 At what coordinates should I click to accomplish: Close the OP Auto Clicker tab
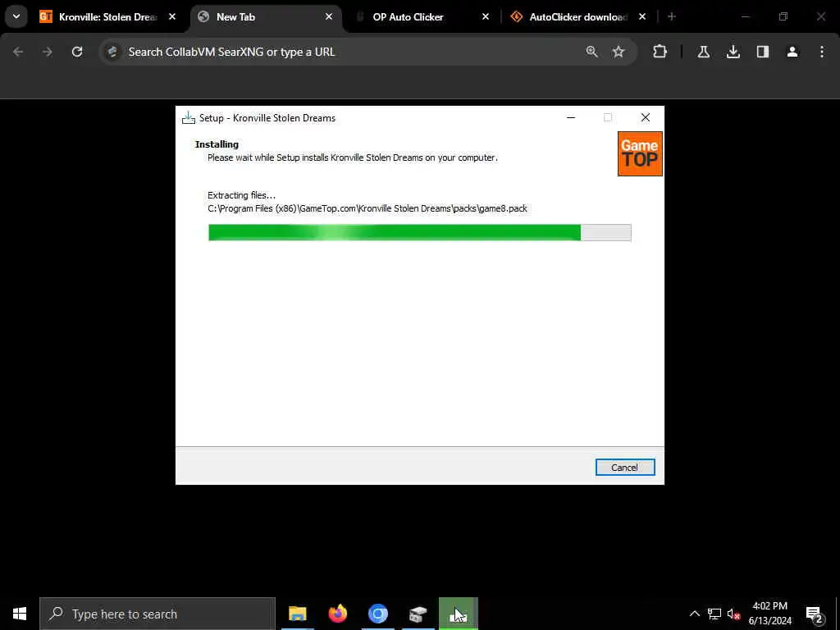point(486,17)
